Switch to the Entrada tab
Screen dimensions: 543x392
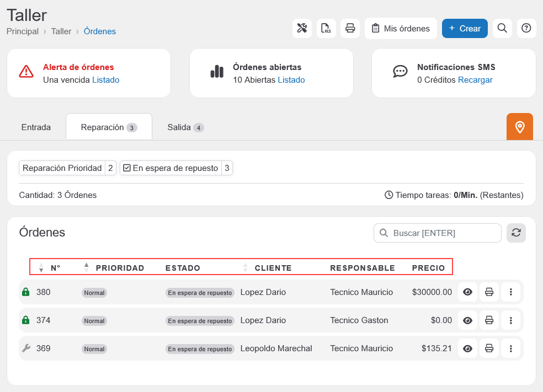coord(36,127)
